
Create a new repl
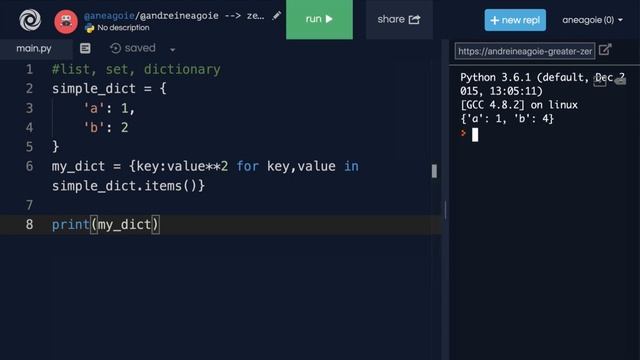tap(515, 20)
